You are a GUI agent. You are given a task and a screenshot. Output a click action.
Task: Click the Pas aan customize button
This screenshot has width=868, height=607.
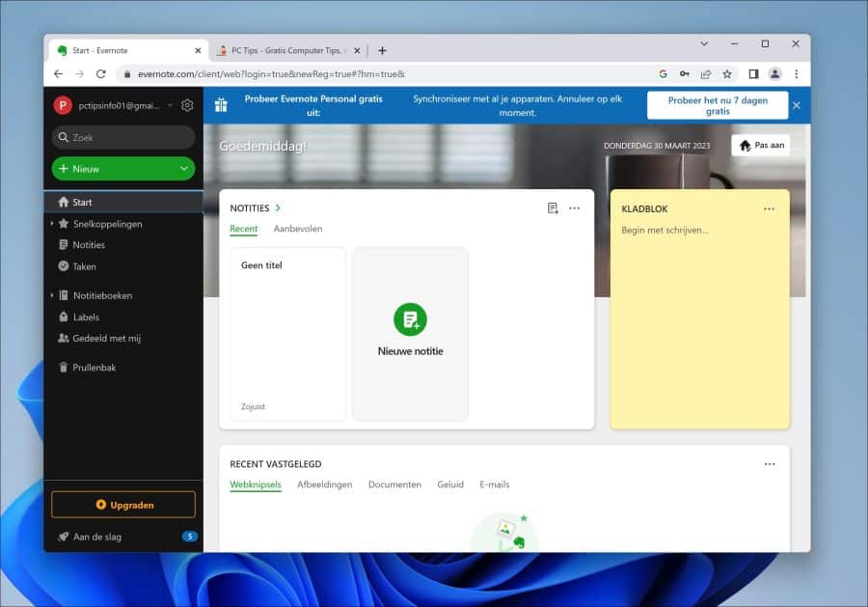[761, 145]
